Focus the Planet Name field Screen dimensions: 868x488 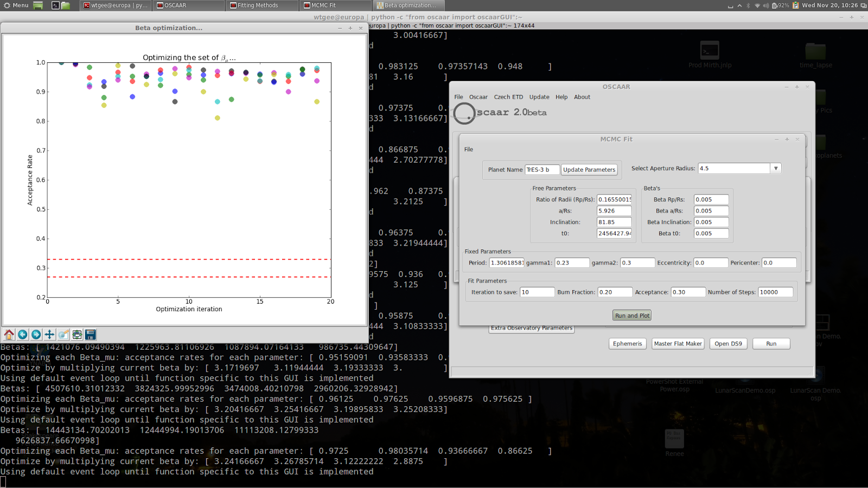(x=542, y=170)
